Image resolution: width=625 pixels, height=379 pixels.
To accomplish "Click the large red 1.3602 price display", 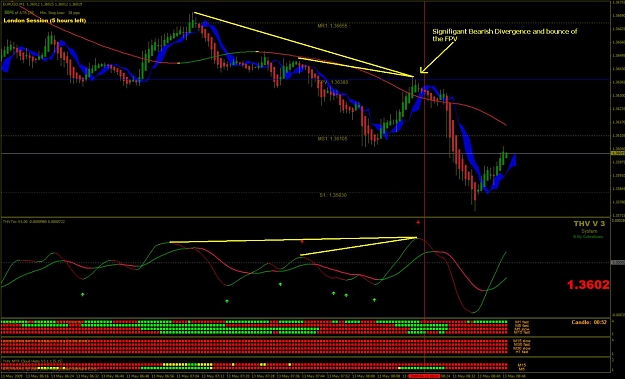I will click(x=588, y=285).
